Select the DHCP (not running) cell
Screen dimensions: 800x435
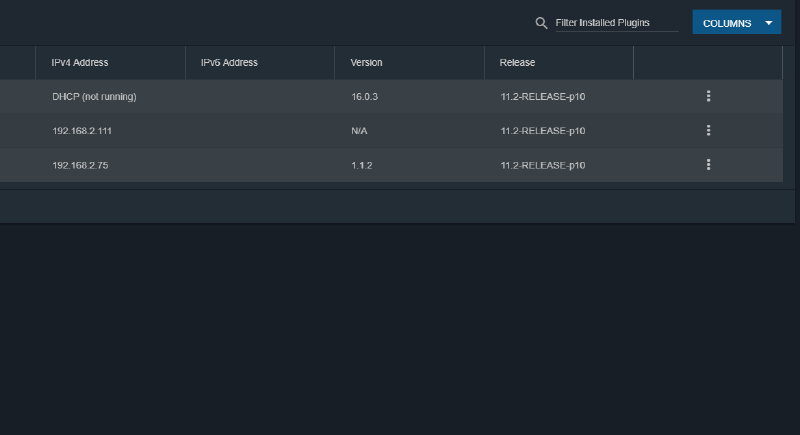point(94,96)
